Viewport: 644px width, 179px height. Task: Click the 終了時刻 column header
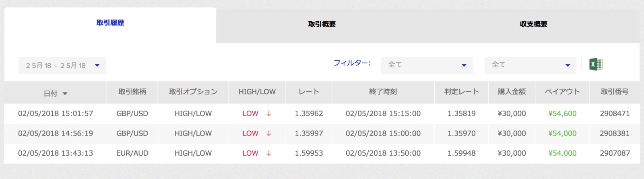pos(383,92)
